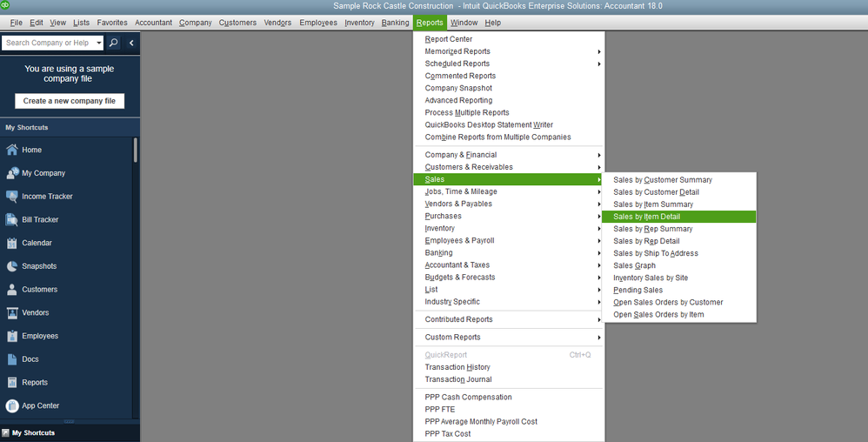Choose Company Snapshot menu entry
The width and height of the screenshot is (868, 442).
point(509,88)
